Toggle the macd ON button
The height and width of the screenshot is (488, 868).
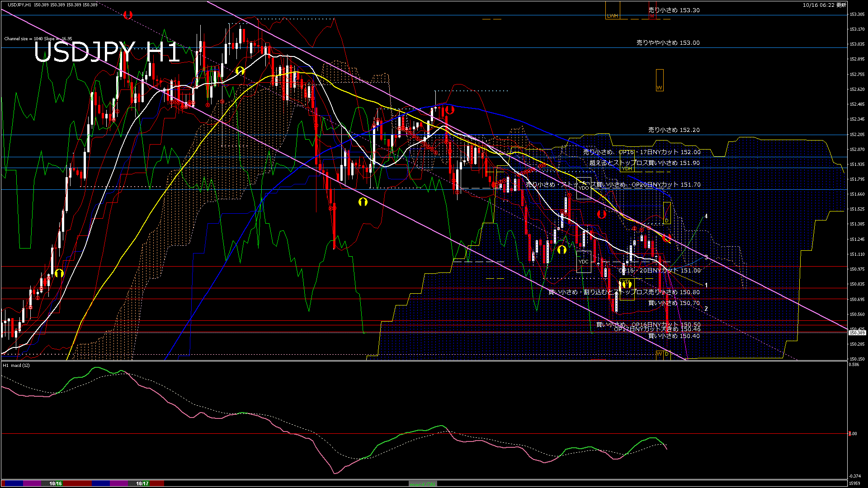click(x=423, y=483)
